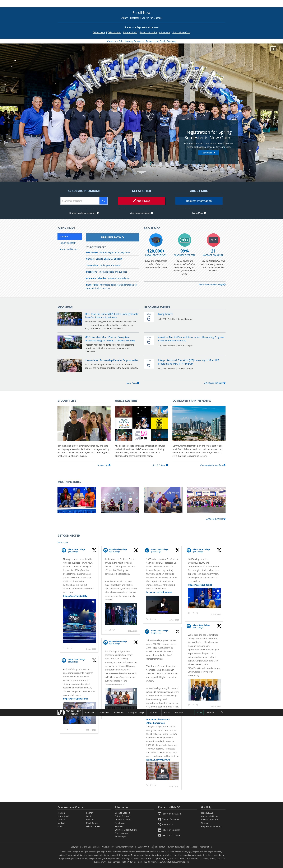The image size is (283, 868).
Task: Click the graduation cap enrolled students icon
Action: click(156, 240)
